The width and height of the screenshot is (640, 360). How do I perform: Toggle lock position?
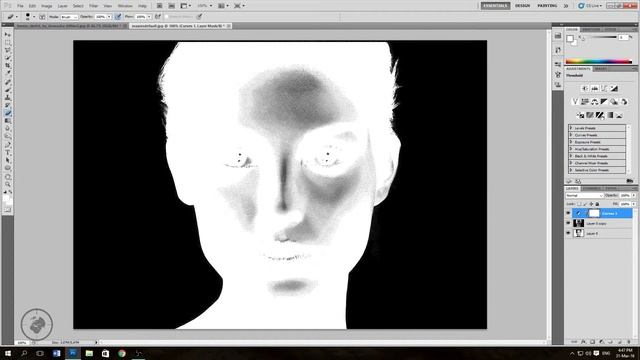pyautogui.click(x=591, y=204)
